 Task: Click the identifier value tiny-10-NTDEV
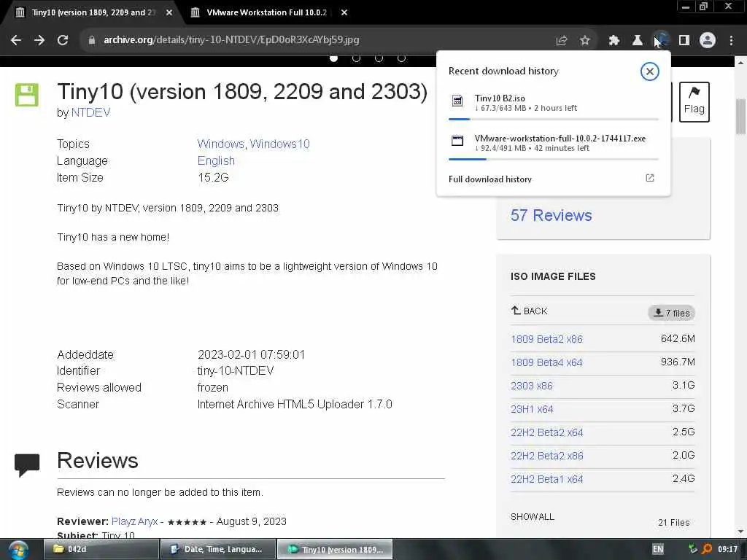point(236,371)
